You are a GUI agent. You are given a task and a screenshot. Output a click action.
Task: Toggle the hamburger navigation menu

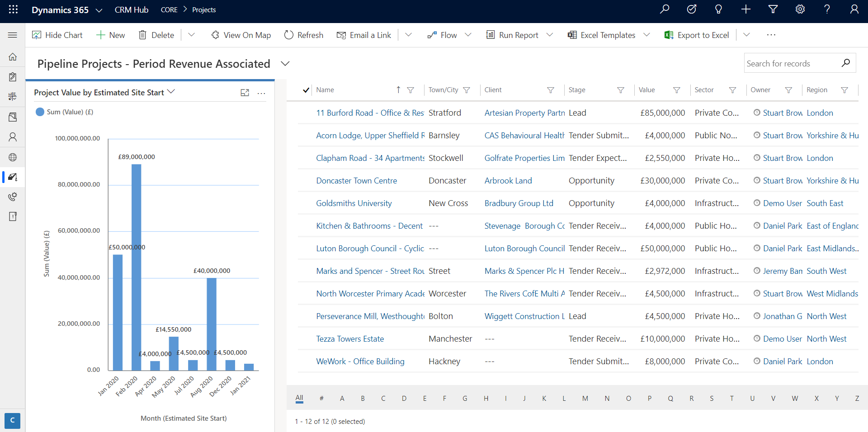pos(13,35)
